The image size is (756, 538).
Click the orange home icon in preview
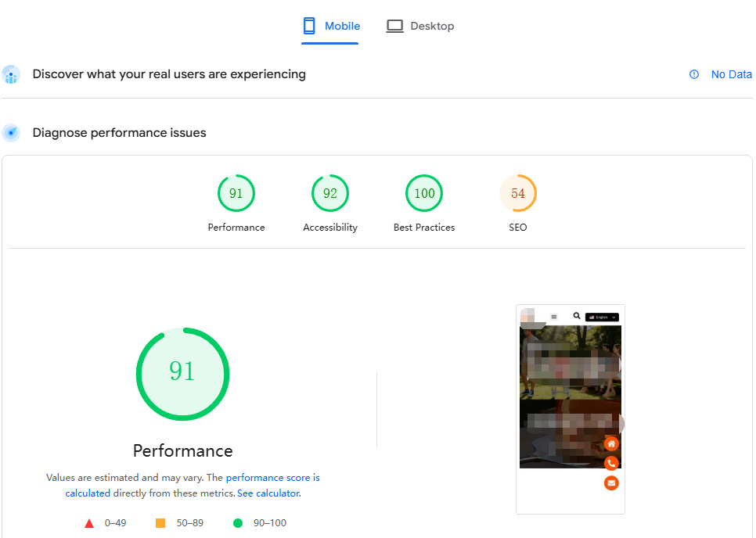click(611, 443)
